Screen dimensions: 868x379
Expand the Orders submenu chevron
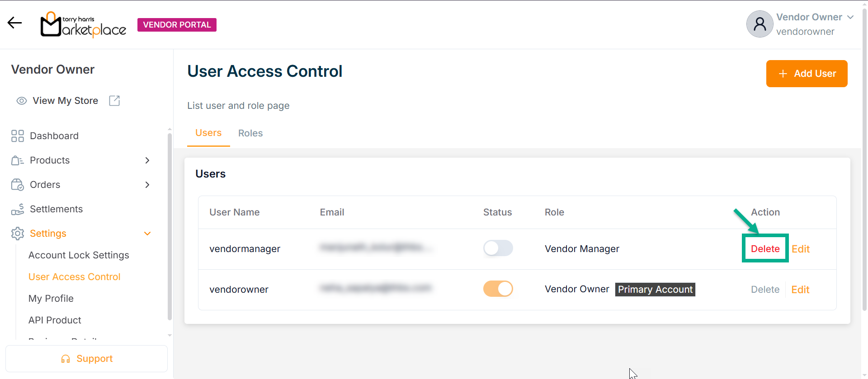click(x=147, y=185)
